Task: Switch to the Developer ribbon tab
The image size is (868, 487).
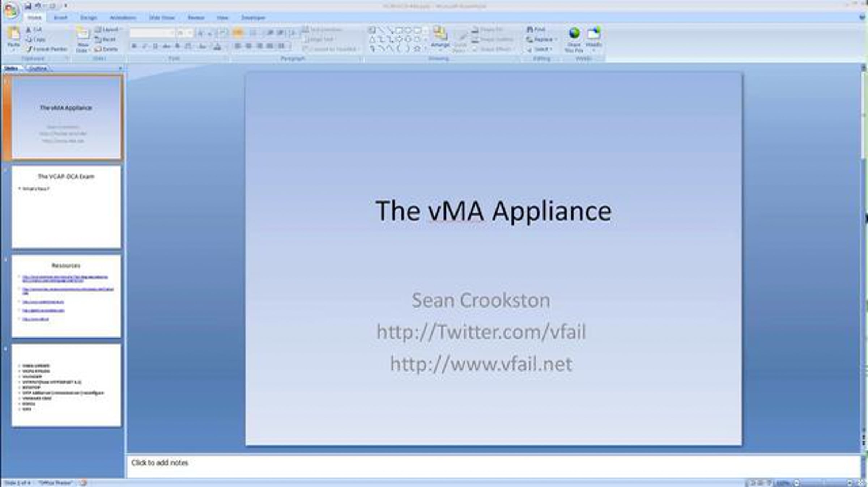Action: (x=253, y=17)
